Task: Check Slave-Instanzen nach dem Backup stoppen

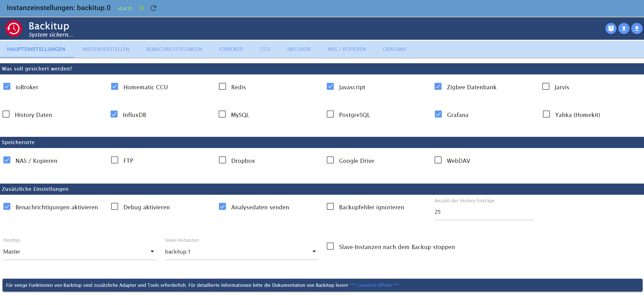Action: click(x=330, y=246)
